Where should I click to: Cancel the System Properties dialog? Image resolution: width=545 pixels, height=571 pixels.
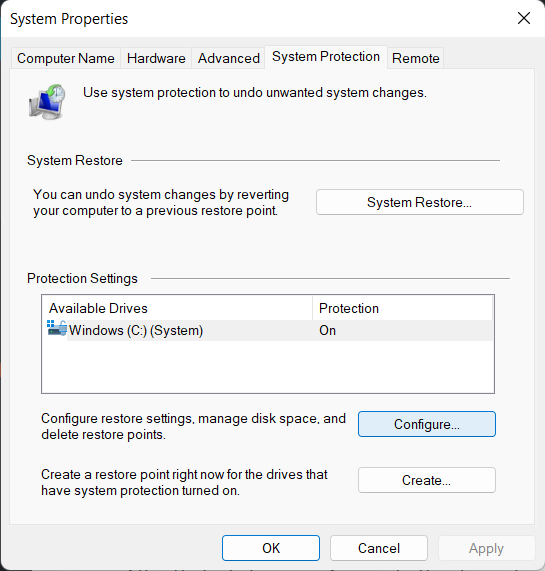point(379,548)
